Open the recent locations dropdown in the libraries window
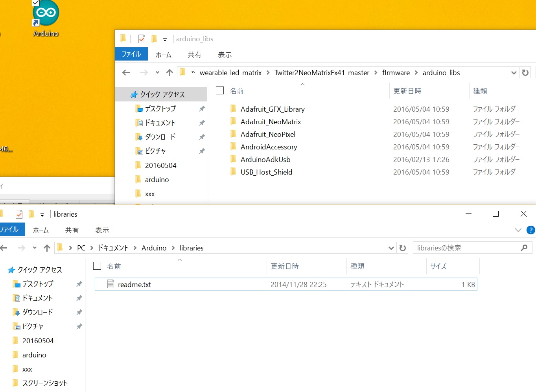 (x=35, y=248)
